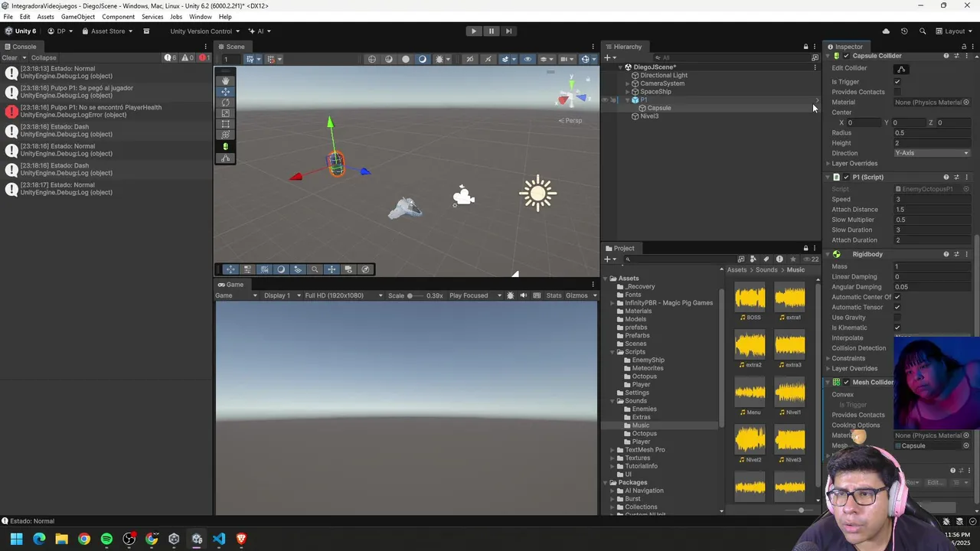The width and height of the screenshot is (980, 551).
Task: Click the Gizmos button in Game view
Action: (x=576, y=295)
